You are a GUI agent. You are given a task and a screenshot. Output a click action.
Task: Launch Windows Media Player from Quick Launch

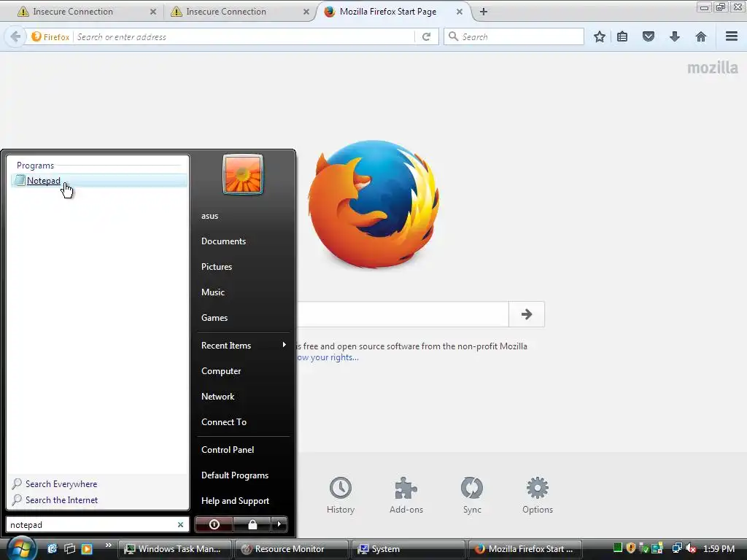[x=87, y=548]
